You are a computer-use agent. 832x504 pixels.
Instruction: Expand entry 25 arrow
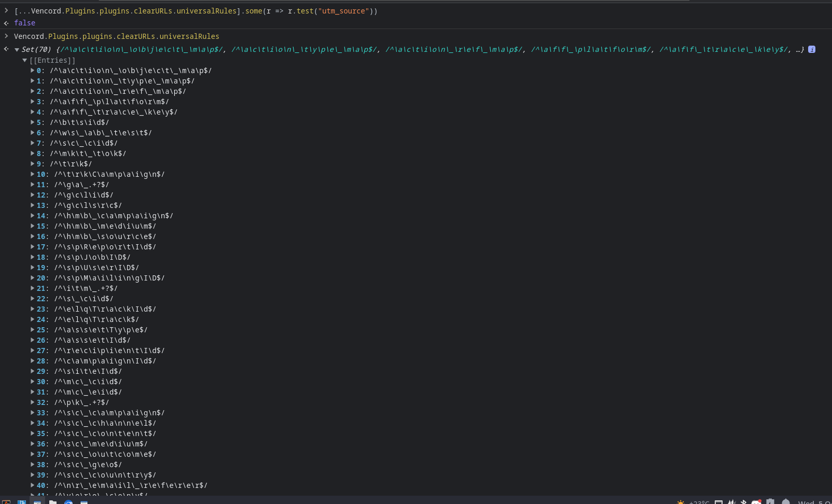32,330
